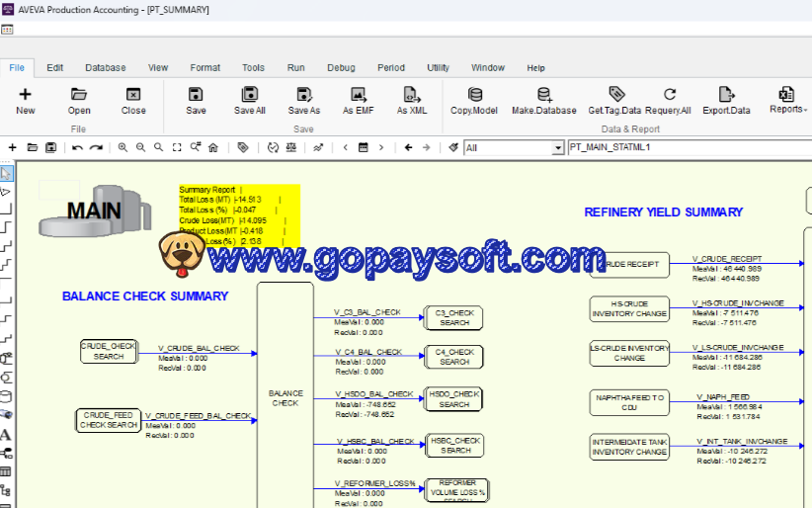Click the C3_CHECK SEARCH box

tap(454, 317)
